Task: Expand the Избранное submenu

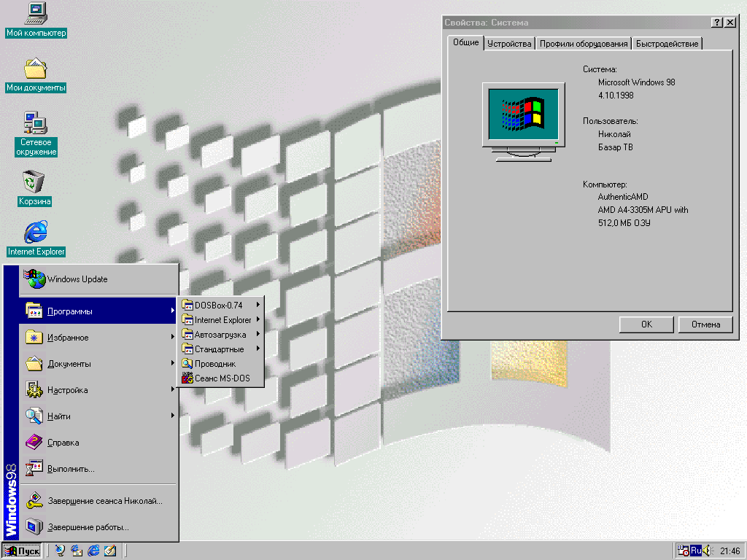Action: point(98,338)
